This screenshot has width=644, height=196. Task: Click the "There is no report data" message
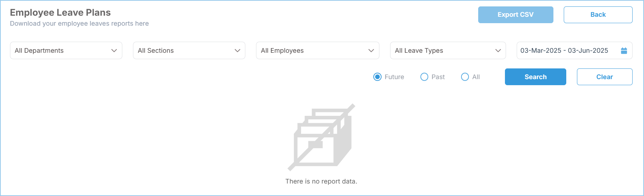[321, 181]
